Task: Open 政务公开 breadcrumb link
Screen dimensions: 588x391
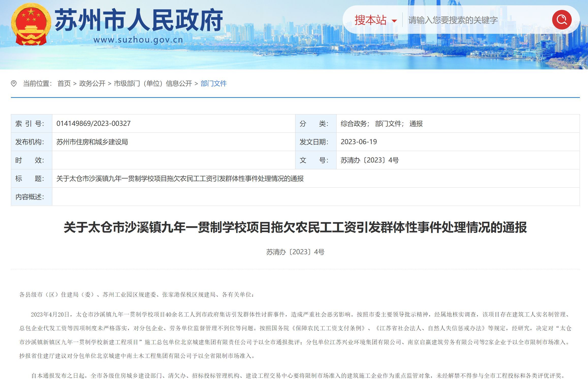Action: [x=92, y=83]
